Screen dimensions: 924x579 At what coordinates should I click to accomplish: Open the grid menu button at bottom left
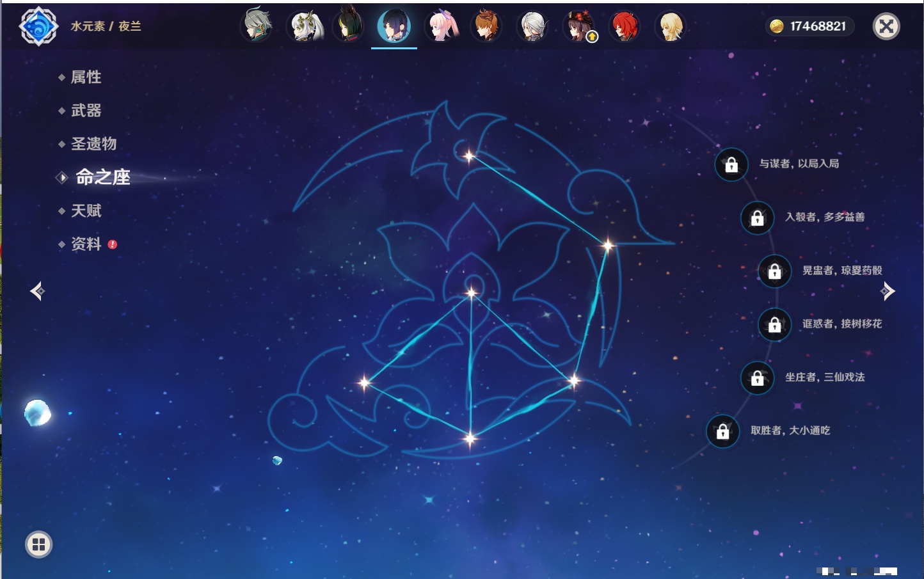[38, 544]
